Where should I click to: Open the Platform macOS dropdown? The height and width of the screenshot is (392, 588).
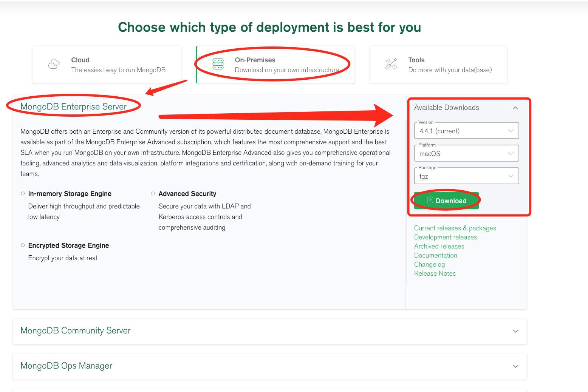click(467, 153)
